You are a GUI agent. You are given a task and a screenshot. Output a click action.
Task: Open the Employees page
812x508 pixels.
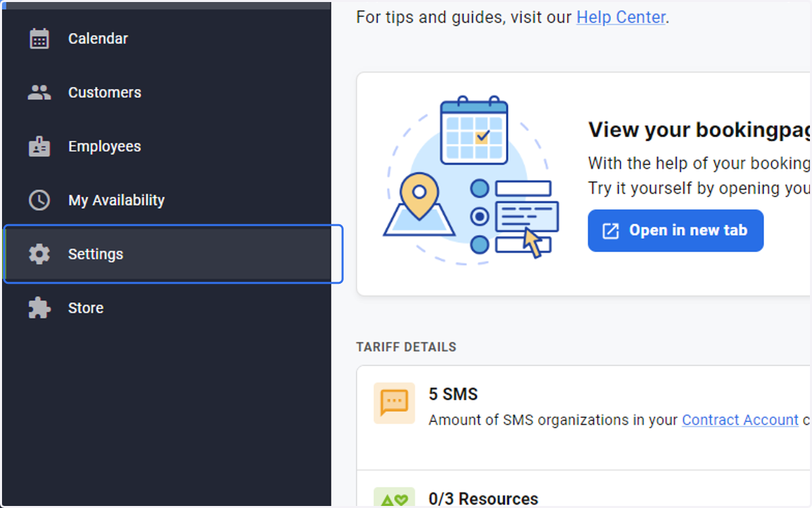167,146
